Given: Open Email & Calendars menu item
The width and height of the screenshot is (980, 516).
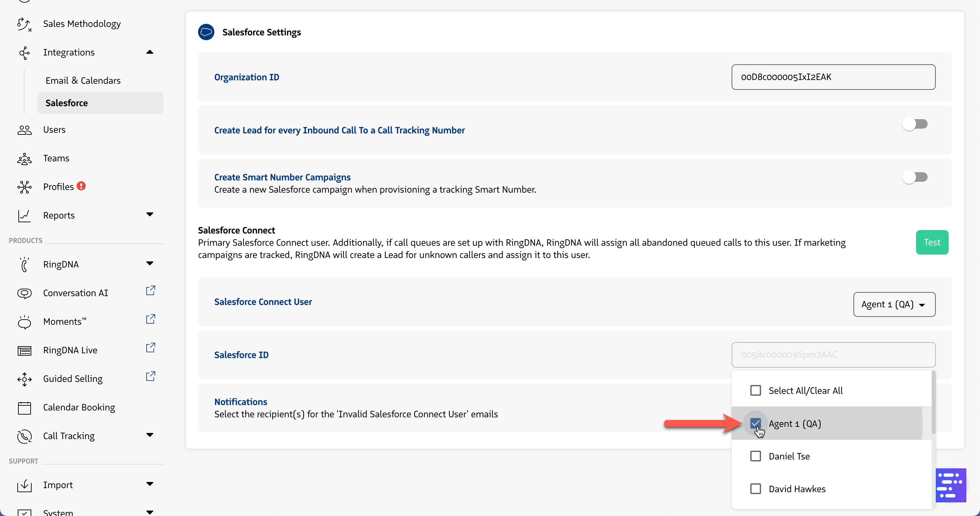Looking at the screenshot, I should pos(83,81).
